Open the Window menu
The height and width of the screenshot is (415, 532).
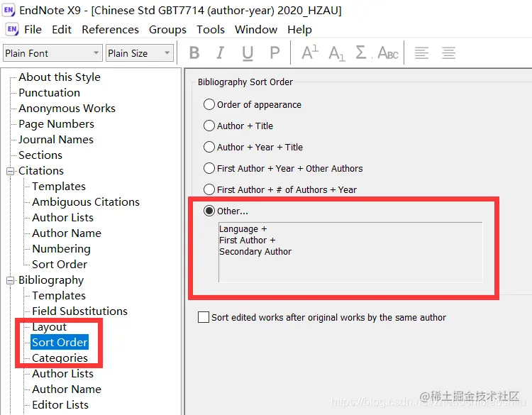256,30
